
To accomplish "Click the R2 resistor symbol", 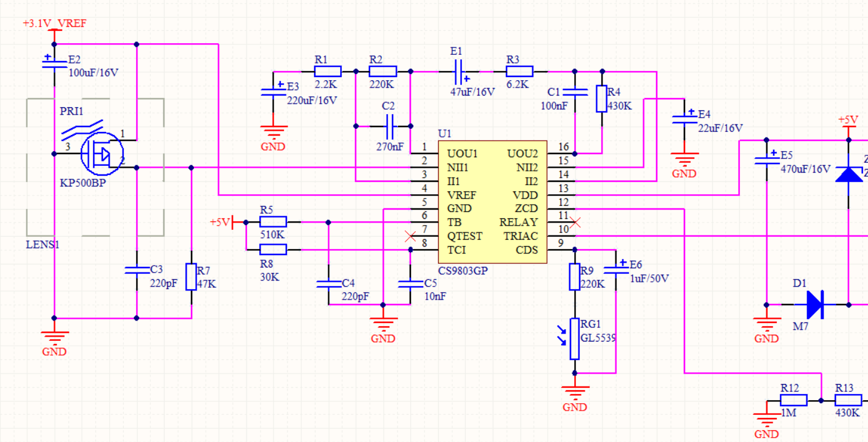I will click(383, 71).
